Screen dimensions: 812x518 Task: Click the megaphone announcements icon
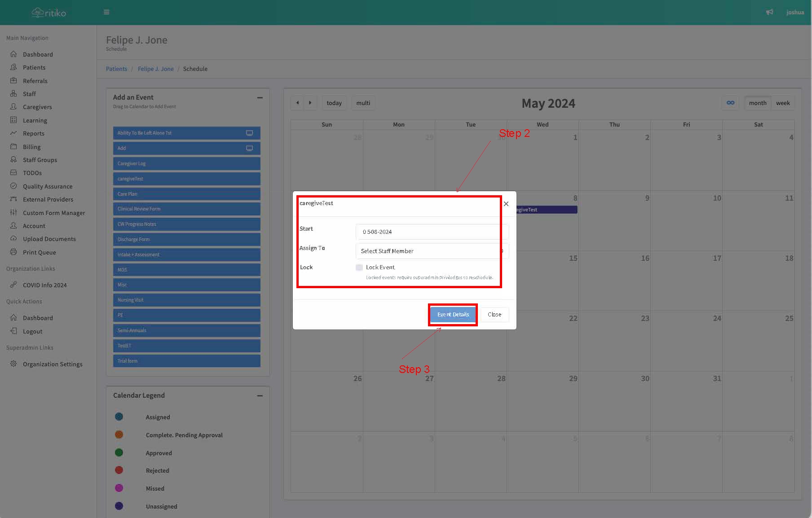[x=769, y=12]
